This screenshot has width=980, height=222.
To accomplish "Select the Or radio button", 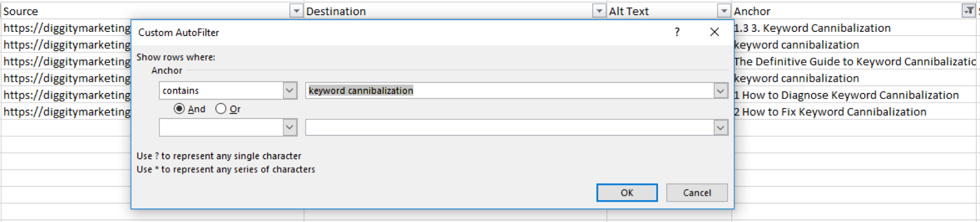I will coord(221,109).
